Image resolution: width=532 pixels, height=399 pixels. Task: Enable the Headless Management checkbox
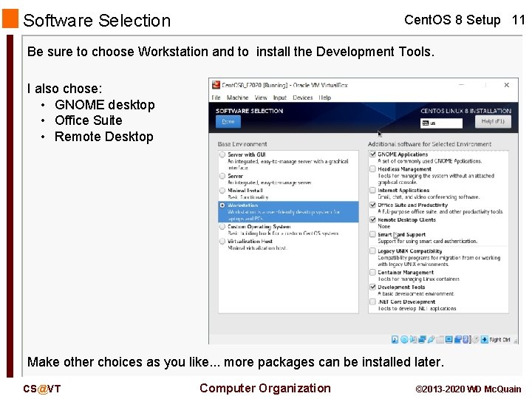point(372,169)
